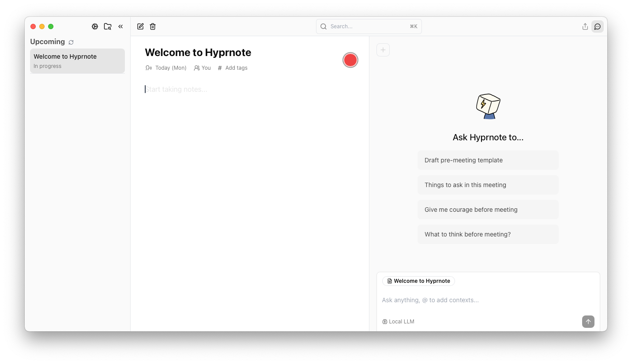The image size is (632, 364).
Task: Delete the current note via trash icon
Action: click(x=153, y=26)
